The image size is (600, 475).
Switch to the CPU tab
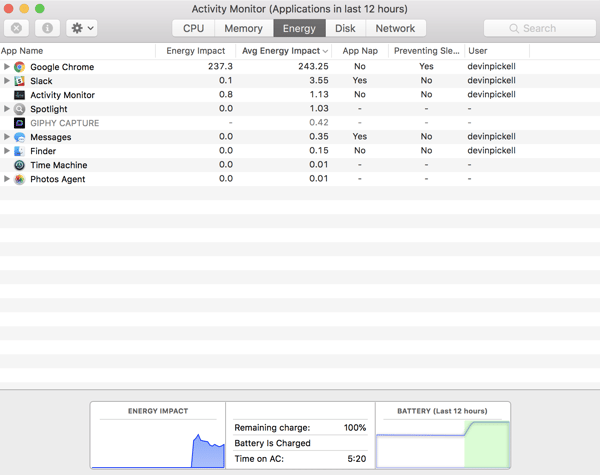193,28
